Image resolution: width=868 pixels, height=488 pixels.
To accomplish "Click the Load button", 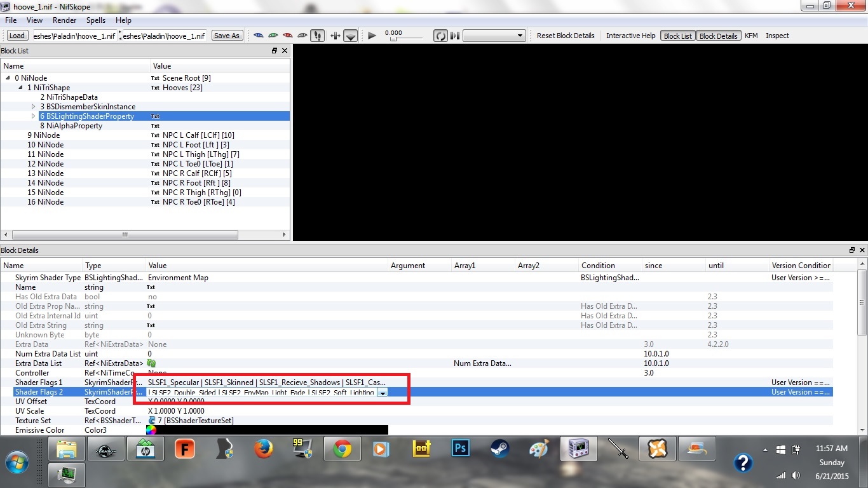I will click(17, 36).
